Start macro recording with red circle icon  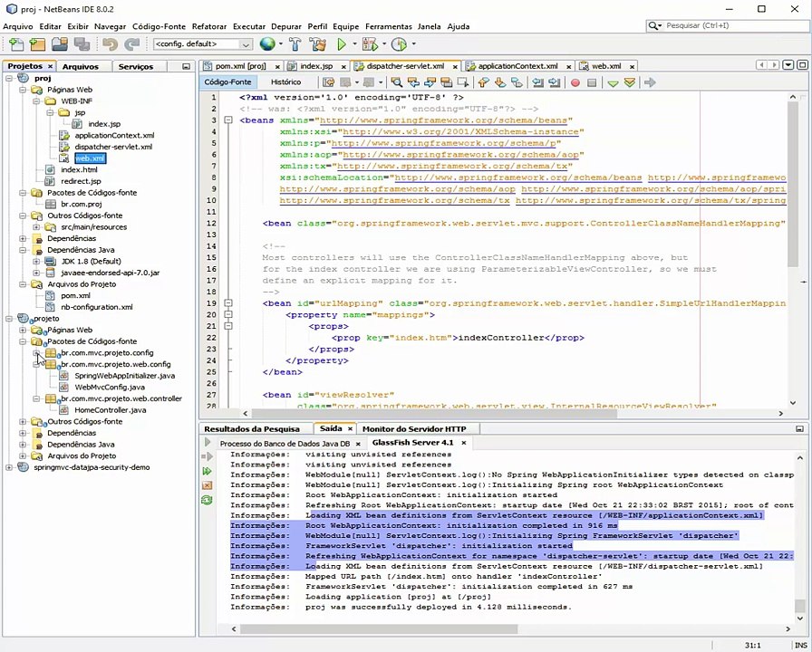click(575, 82)
